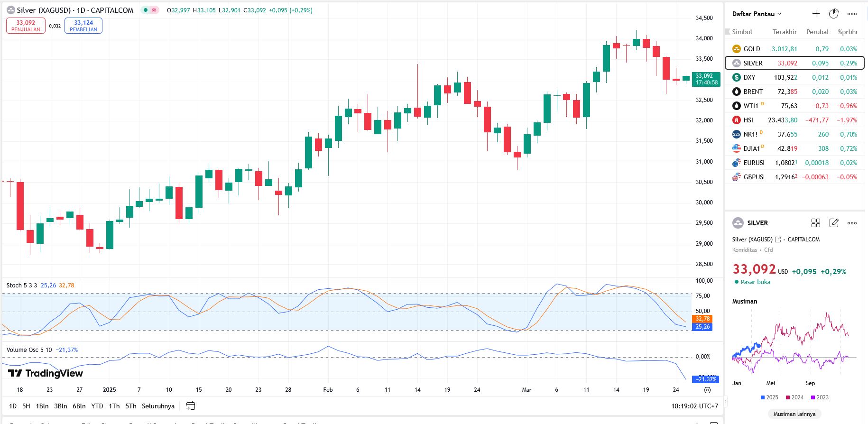Toggle the 2024 seasonal series legend
Screen dimensions: 868x424
pyautogui.click(x=794, y=397)
